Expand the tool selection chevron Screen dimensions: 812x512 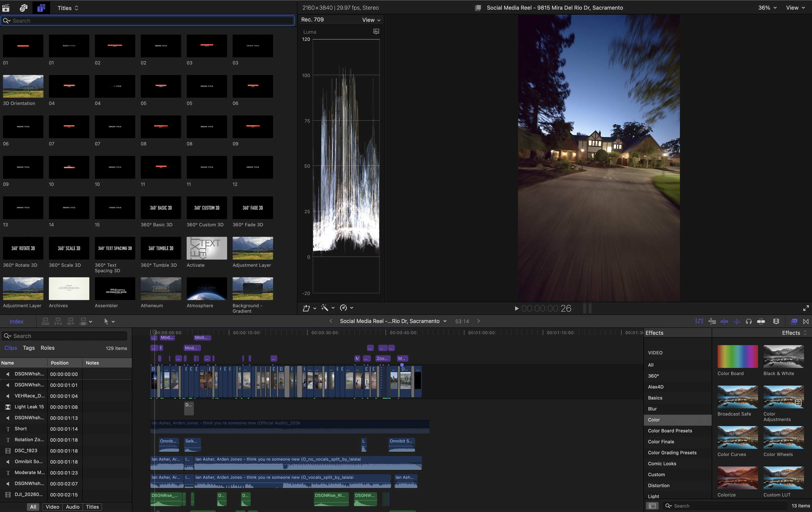pos(113,321)
